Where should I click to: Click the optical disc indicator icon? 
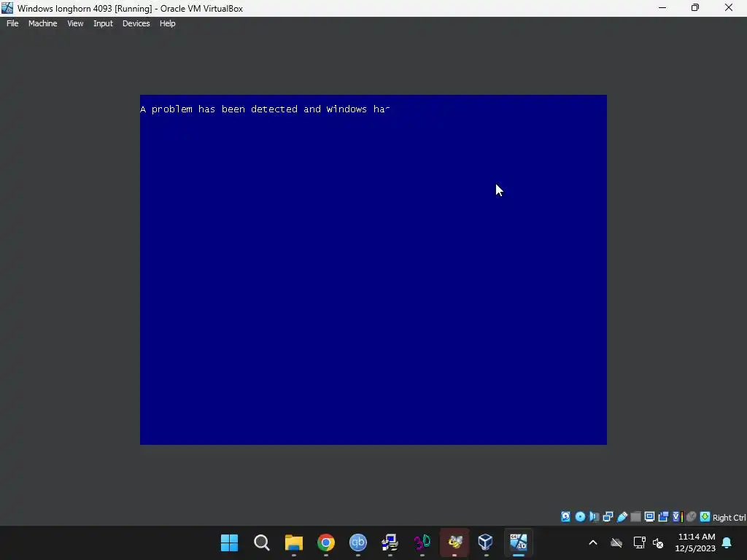(580, 517)
